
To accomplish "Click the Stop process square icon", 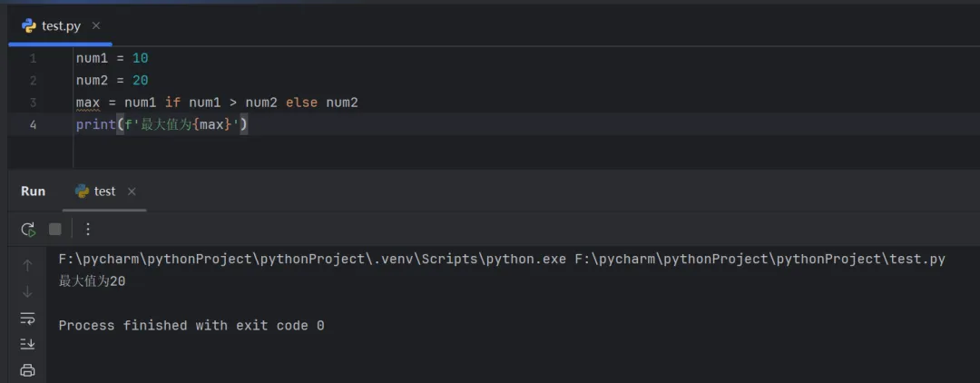I will pyautogui.click(x=55, y=229).
